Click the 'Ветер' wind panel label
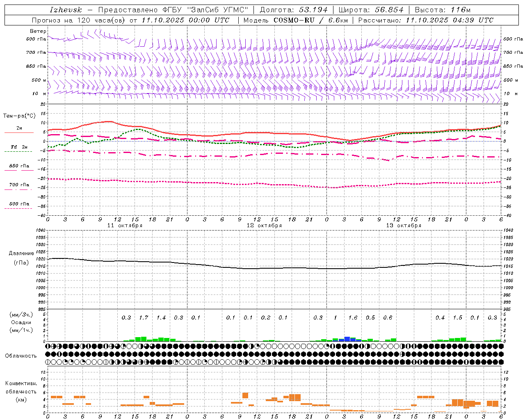 point(38,31)
